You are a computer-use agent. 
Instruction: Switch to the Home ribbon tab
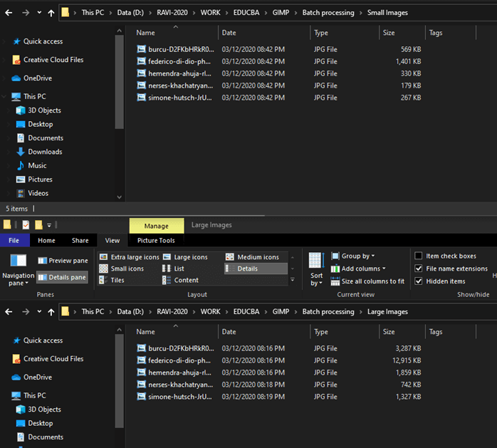tap(46, 241)
